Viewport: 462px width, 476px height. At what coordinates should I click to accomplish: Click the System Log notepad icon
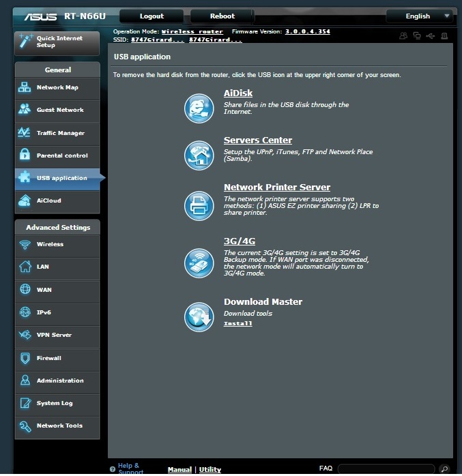[x=25, y=403]
